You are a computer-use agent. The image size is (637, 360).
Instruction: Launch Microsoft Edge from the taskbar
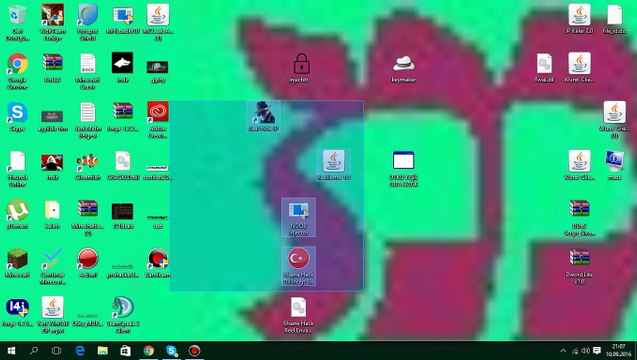[x=80, y=350]
